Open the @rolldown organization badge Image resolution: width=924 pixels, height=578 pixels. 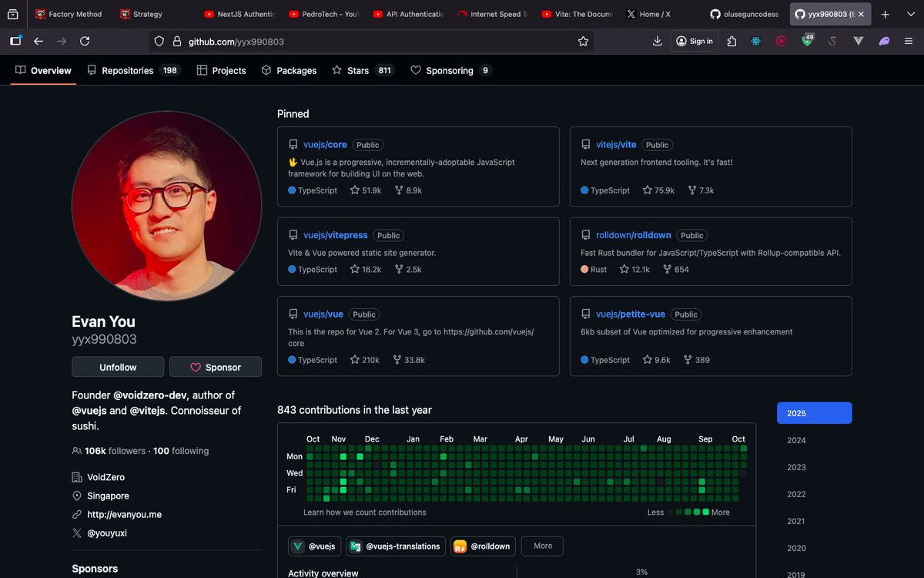point(483,546)
